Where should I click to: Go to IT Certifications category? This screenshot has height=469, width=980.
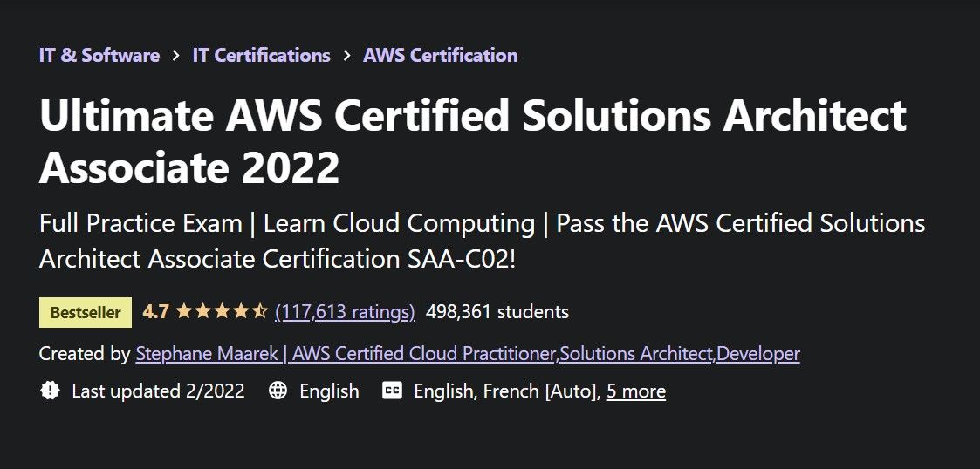pos(261,56)
